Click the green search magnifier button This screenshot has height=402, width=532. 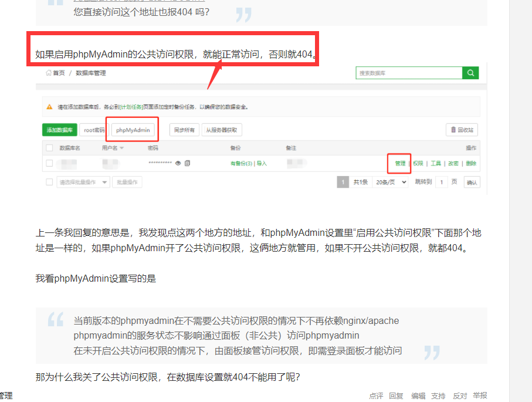(470, 73)
